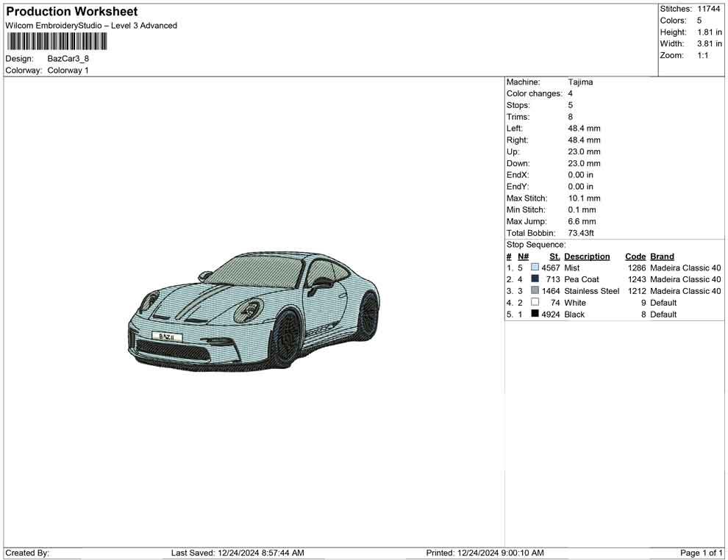Click the N# column header
728x560 pixels.
(523, 256)
